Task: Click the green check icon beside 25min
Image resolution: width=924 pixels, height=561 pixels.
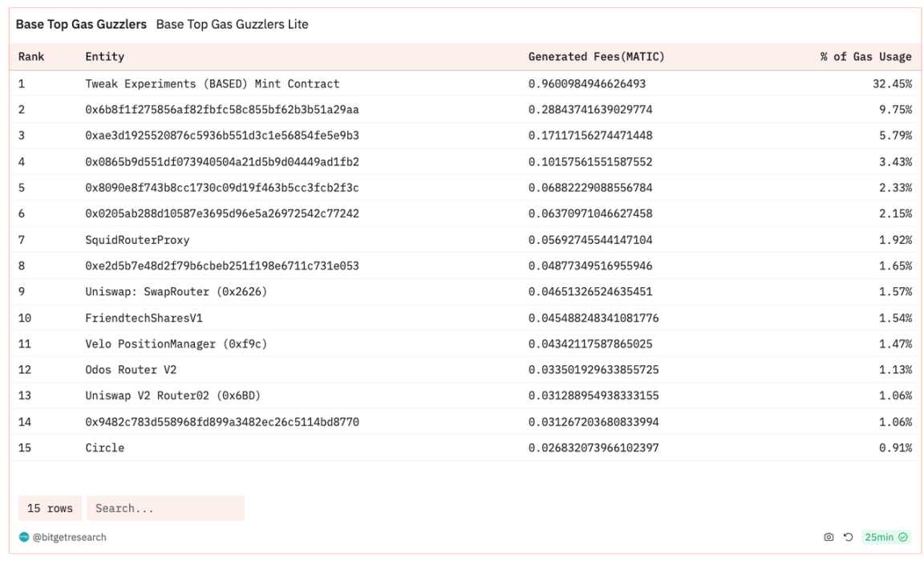Action: [x=904, y=537]
